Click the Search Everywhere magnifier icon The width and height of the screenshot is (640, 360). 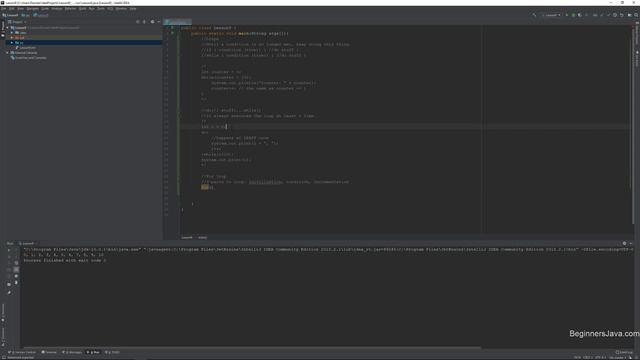pos(636,15)
